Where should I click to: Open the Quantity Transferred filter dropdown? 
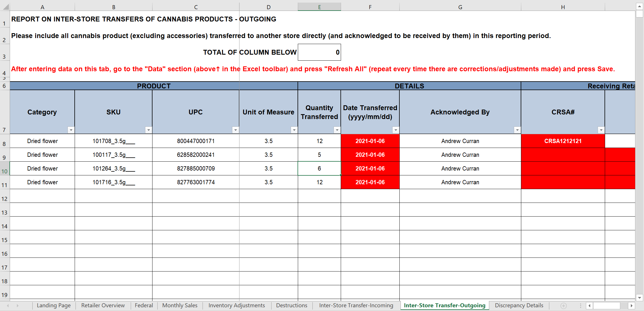click(337, 130)
